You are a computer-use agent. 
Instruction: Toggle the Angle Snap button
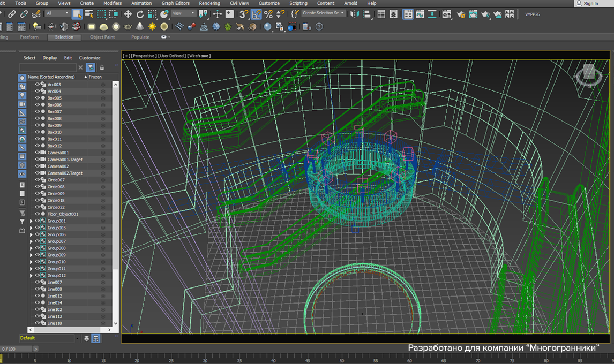[x=256, y=14]
